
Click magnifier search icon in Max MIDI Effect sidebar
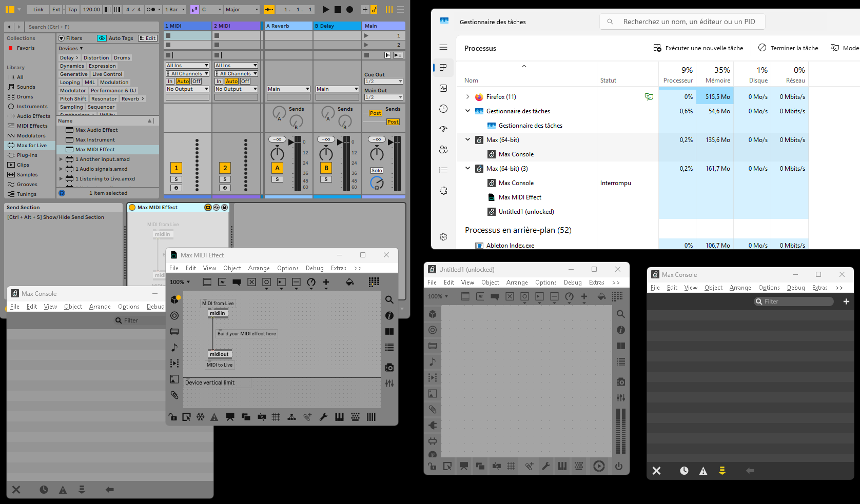coord(389,299)
